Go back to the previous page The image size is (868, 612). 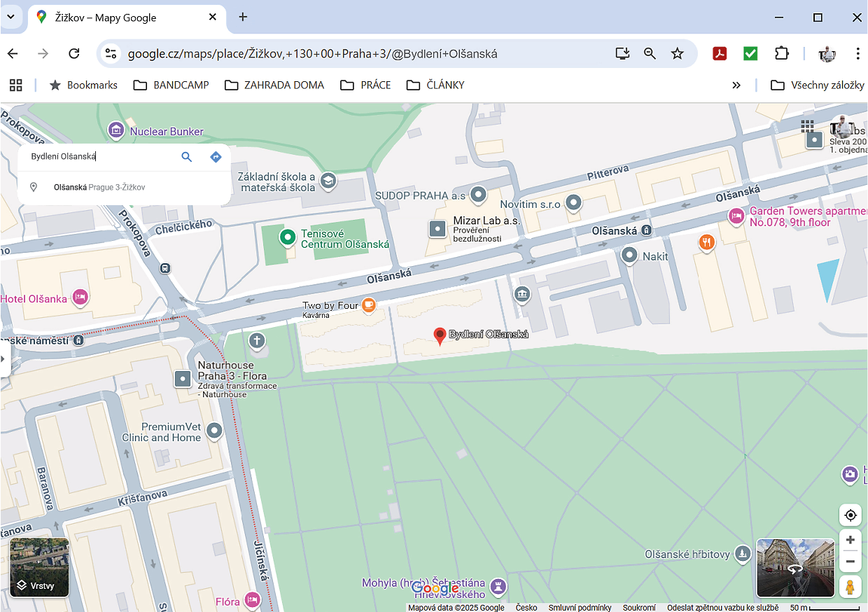pos(13,54)
